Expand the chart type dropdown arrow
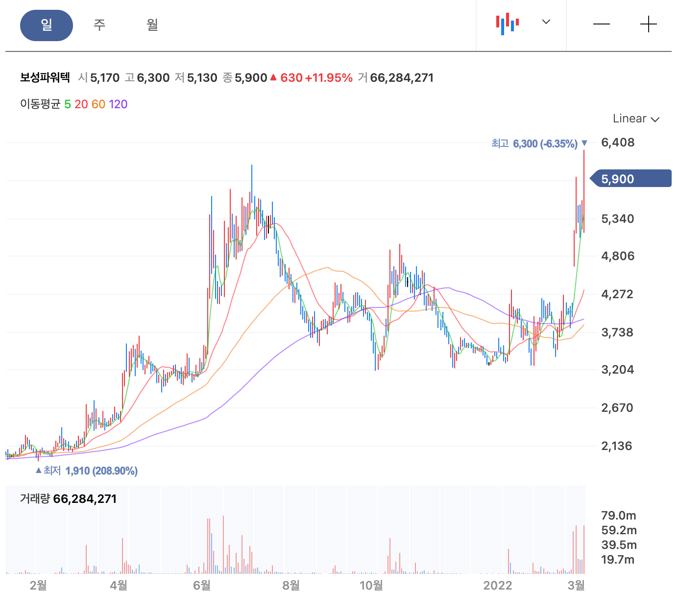Image resolution: width=679 pixels, height=616 pixels. tap(546, 22)
